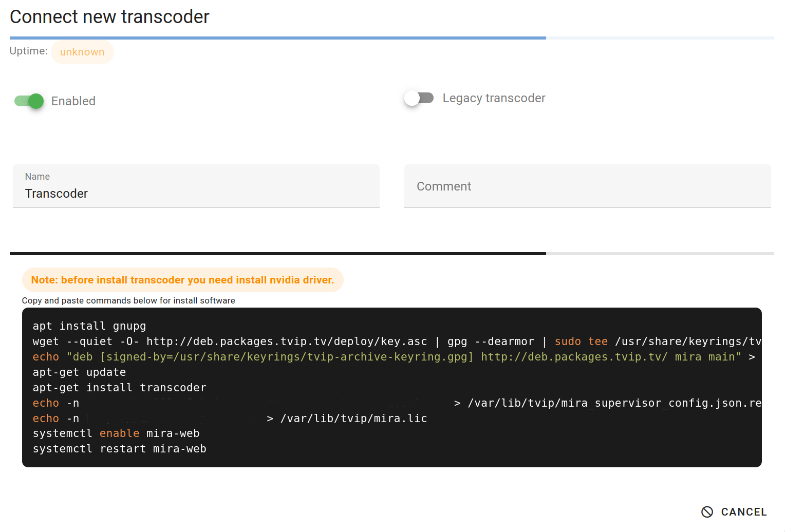Toggle the Enabled switch off
Viewport: 785px width, 532px height.
click(29, 101)
